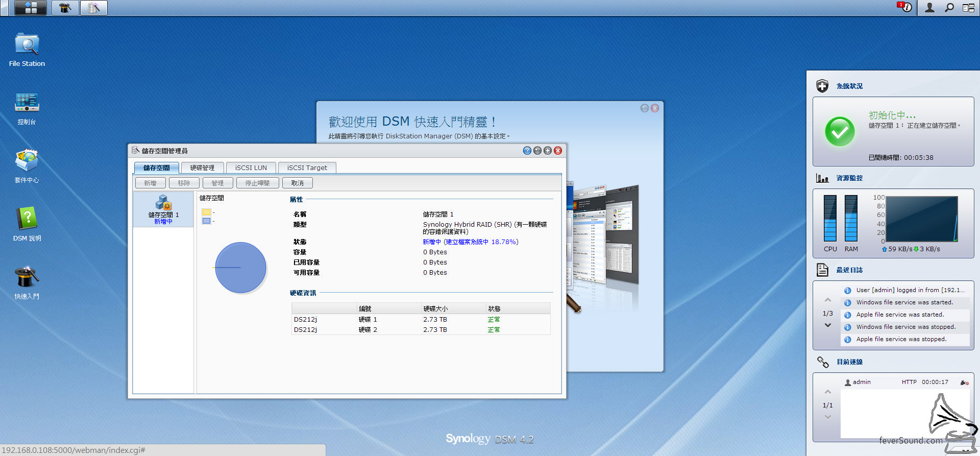Screen dimensions: 980x456
Task: Click 'Apple file service was started' log
Action: coord(905,315)
